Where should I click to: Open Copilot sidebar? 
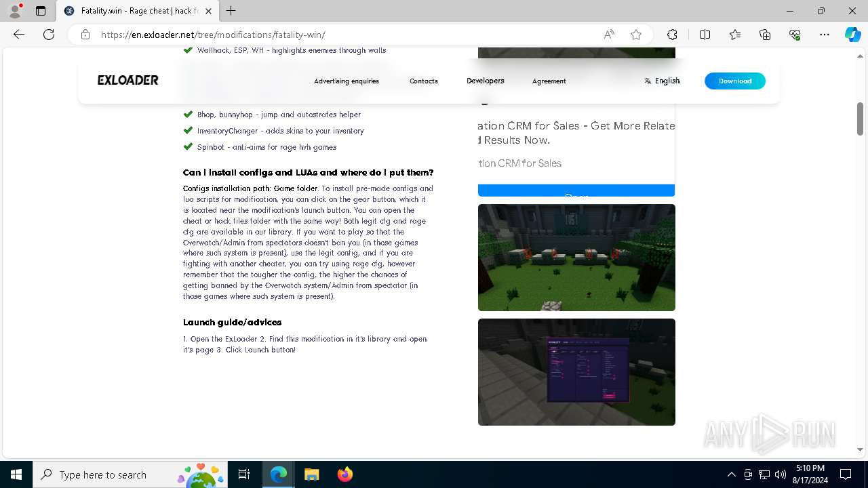point(852,35)
